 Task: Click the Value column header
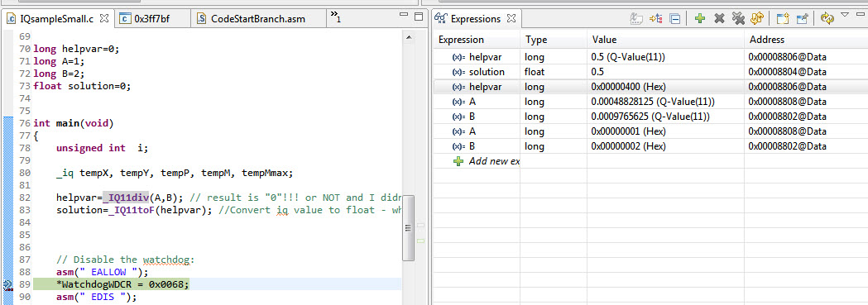(664, 40)
